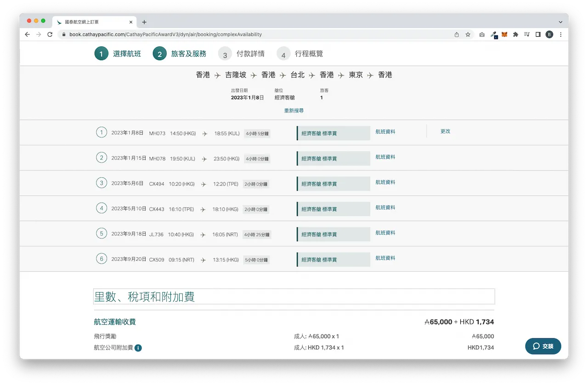Click the circled number 4 segment marker
Viewport: 588px width, 385px height.
coord(102,208)
